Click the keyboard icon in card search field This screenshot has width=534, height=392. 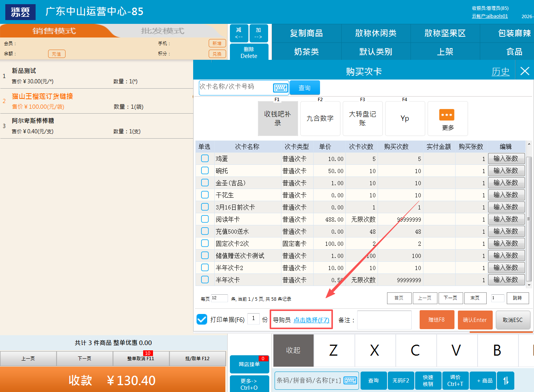pyautogui.click(x=280, y=88)
